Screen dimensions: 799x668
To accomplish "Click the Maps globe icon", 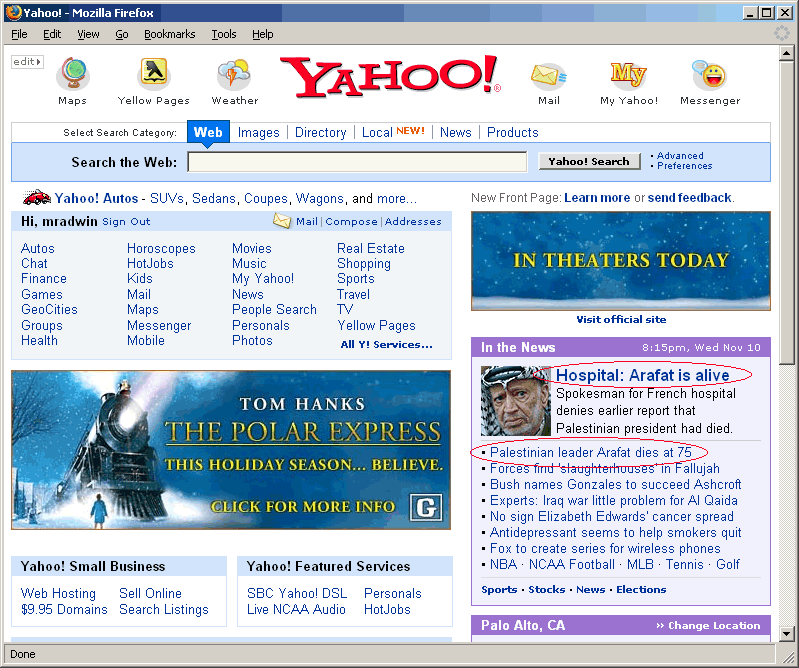I will click(x=72, y=75).
